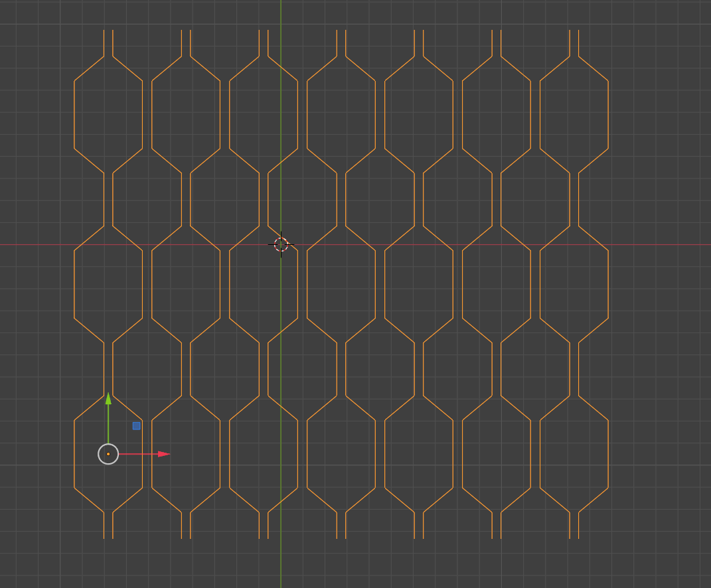Image resolution: width=711 pixels, height=588 pixels.
Task: Click the green world Y-axis line above the mesh
Action: pos(281,13)
